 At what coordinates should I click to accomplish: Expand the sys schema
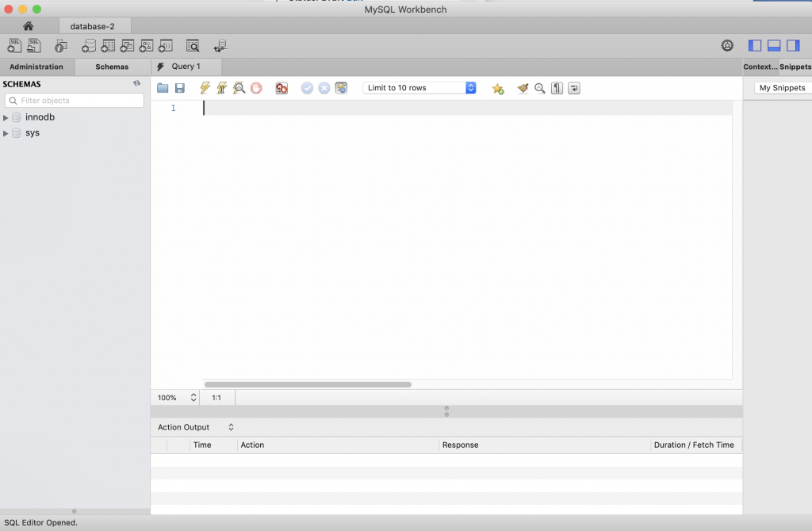[x=6, y=133]
